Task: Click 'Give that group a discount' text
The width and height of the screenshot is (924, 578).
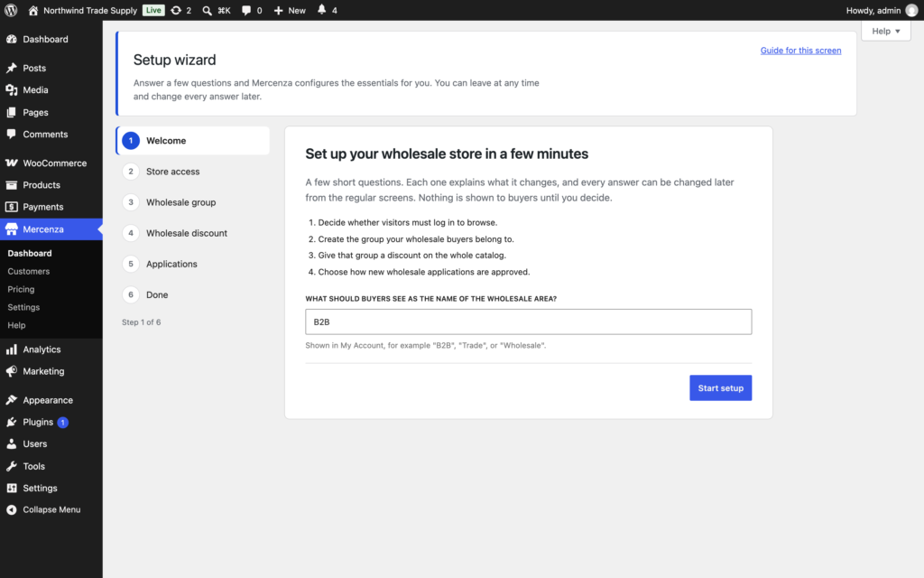Action: 411,256
